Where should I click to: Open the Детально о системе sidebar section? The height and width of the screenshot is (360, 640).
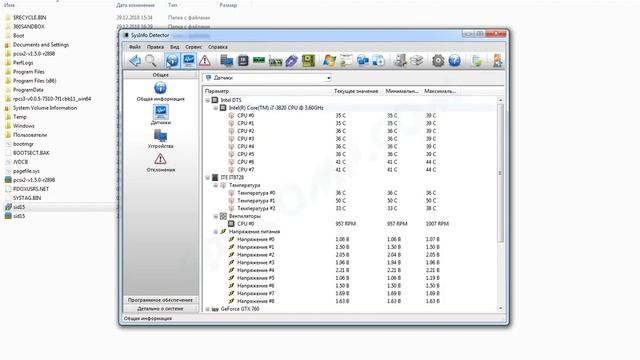[160, 309]
